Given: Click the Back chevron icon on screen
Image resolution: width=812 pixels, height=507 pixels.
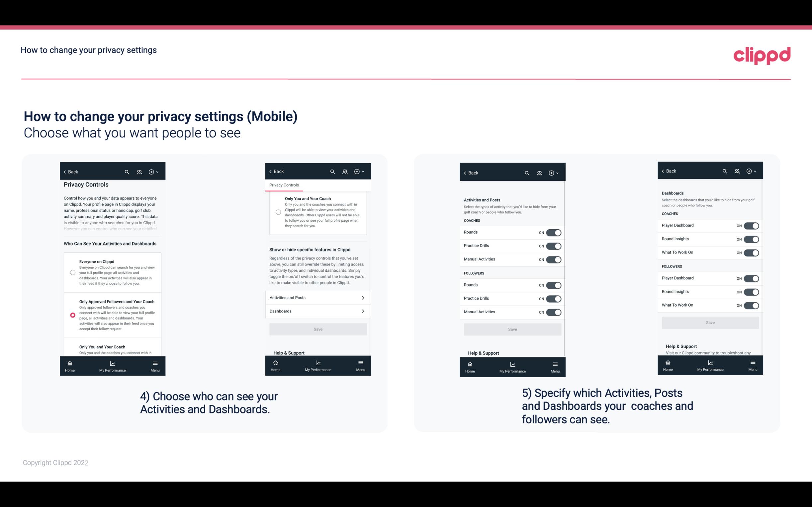Looking at the screenshot, I should tap(65, 172).
